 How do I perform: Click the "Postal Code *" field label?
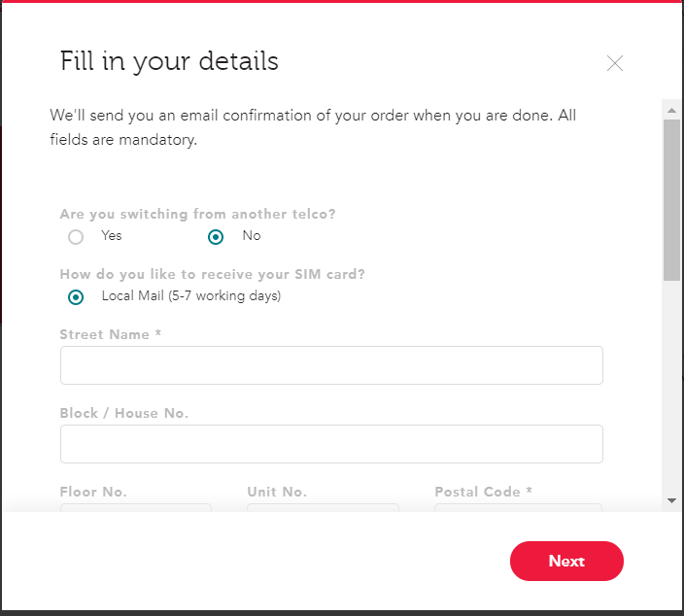coord(483,492)
